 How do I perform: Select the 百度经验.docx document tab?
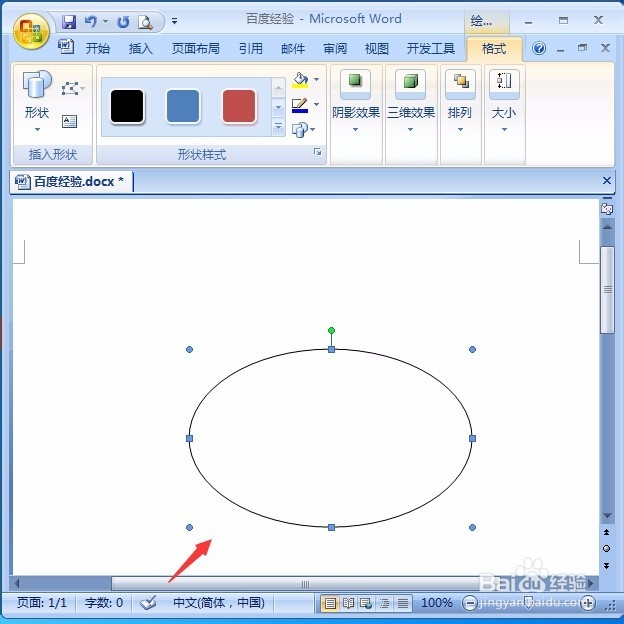pyautogui.click(x=70, y=181)
